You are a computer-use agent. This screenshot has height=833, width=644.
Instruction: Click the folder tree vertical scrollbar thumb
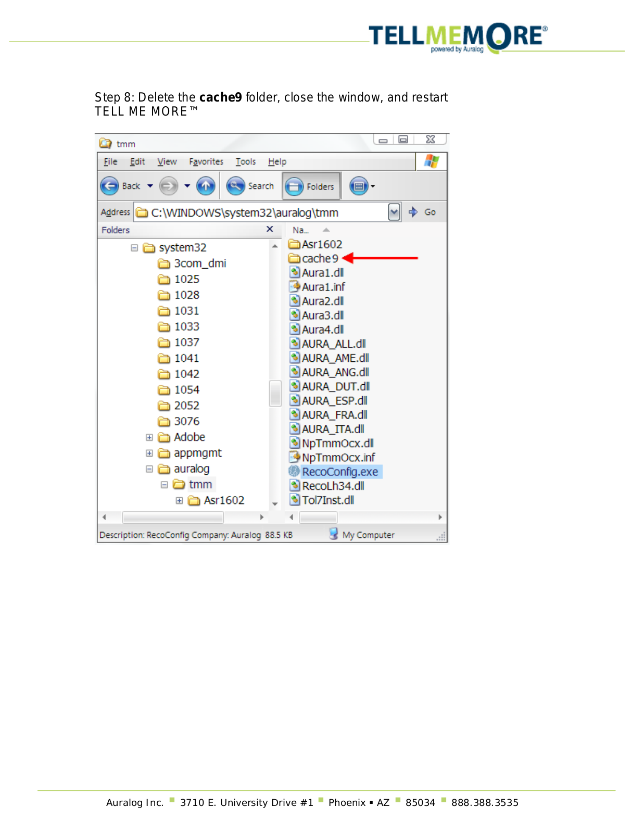[x=275, y=393]
